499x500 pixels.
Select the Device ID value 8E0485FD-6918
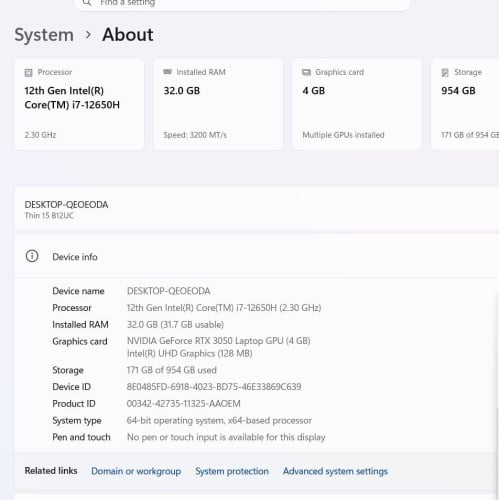214,387
